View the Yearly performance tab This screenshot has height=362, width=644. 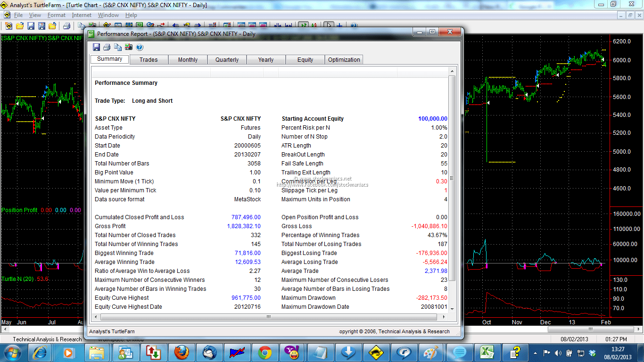(x=265, y=59)
